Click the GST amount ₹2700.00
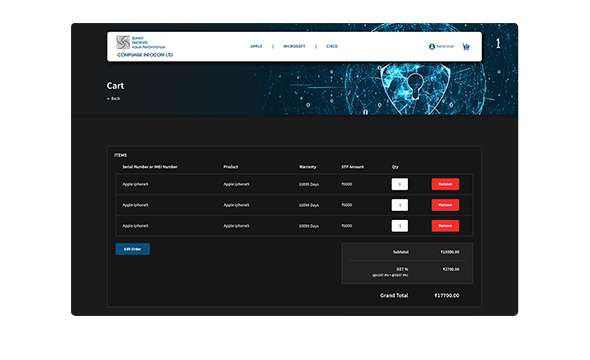590x360 pixels. click(451, 269)
